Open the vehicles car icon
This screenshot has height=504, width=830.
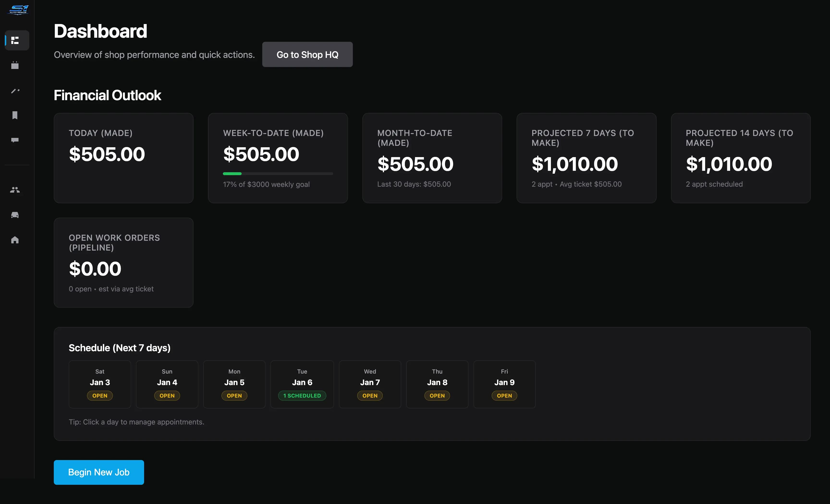point(15,215)
